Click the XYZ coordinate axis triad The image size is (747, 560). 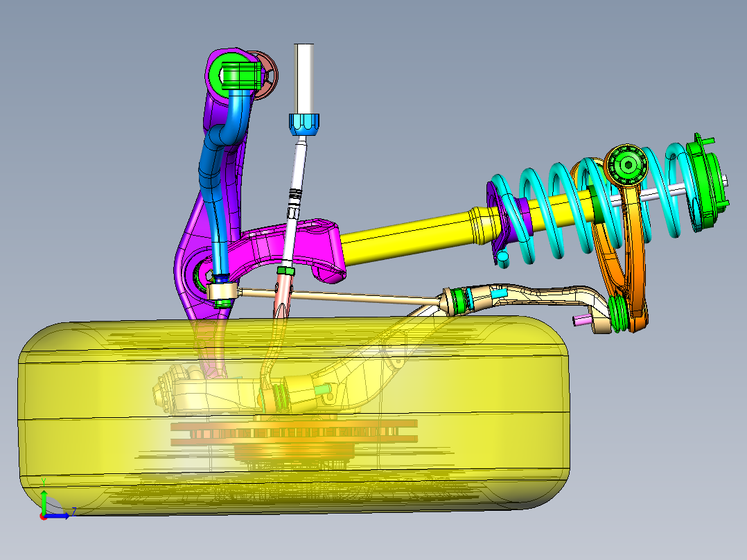click(55, 505)
